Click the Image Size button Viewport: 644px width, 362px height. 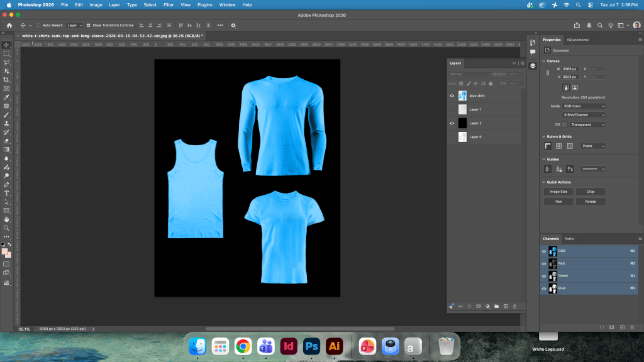coord(558,192)
